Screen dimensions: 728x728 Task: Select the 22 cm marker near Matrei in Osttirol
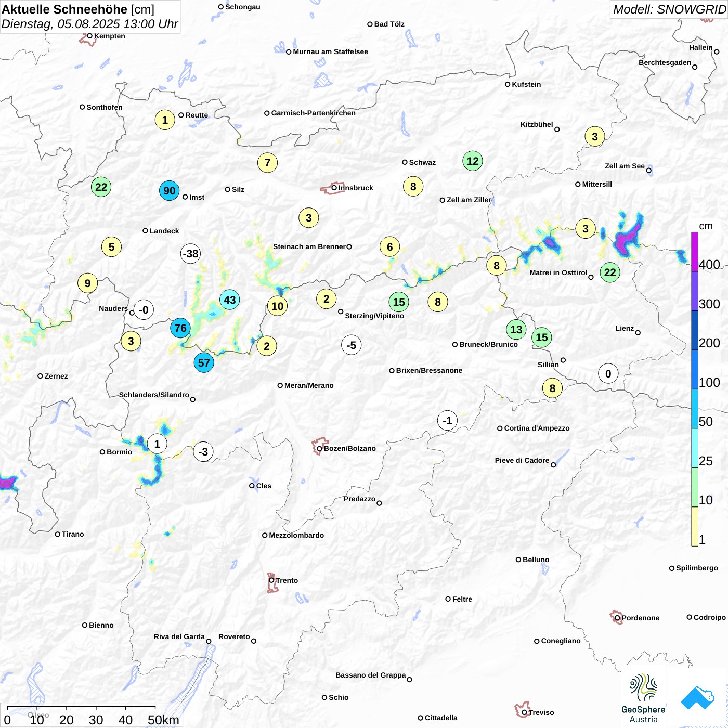[x=610, y=272]
